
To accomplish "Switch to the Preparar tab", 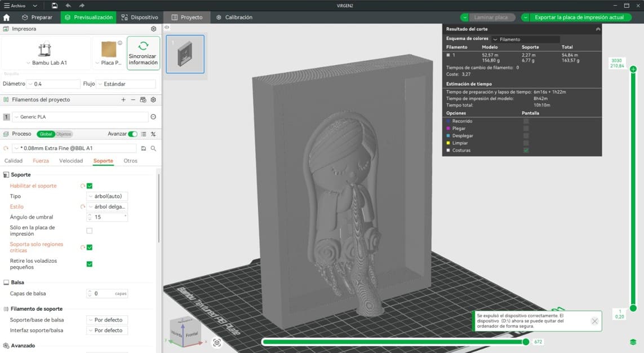I will [37, 17].
